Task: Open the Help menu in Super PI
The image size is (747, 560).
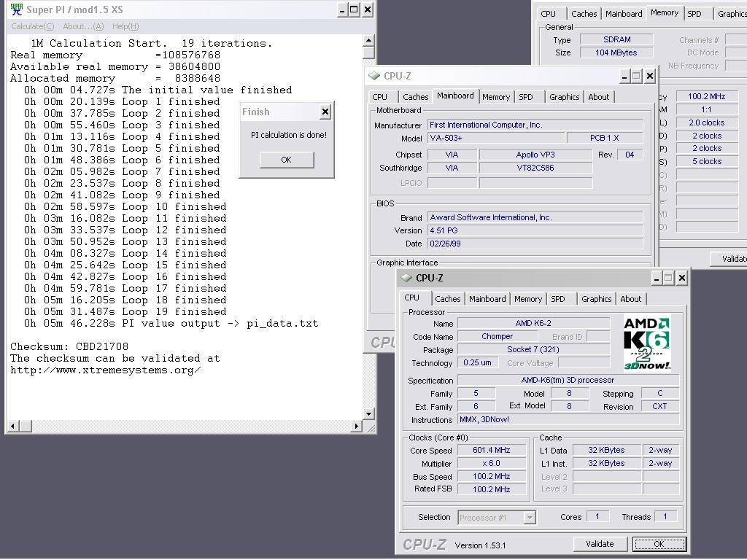Action: (125, 26)
